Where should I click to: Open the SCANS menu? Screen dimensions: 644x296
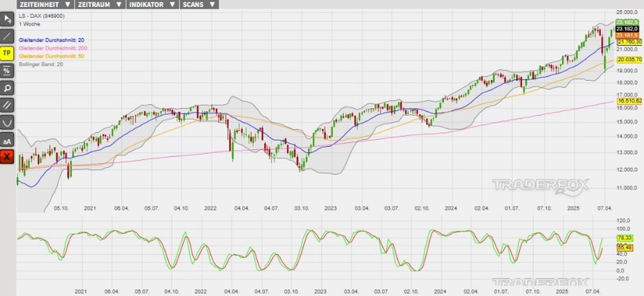199,4
